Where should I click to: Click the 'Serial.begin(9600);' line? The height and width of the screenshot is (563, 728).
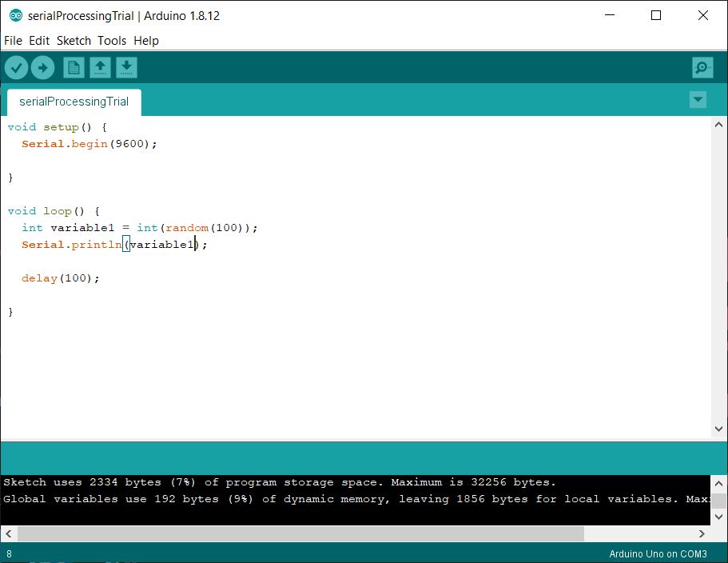[x=90, y=144]
